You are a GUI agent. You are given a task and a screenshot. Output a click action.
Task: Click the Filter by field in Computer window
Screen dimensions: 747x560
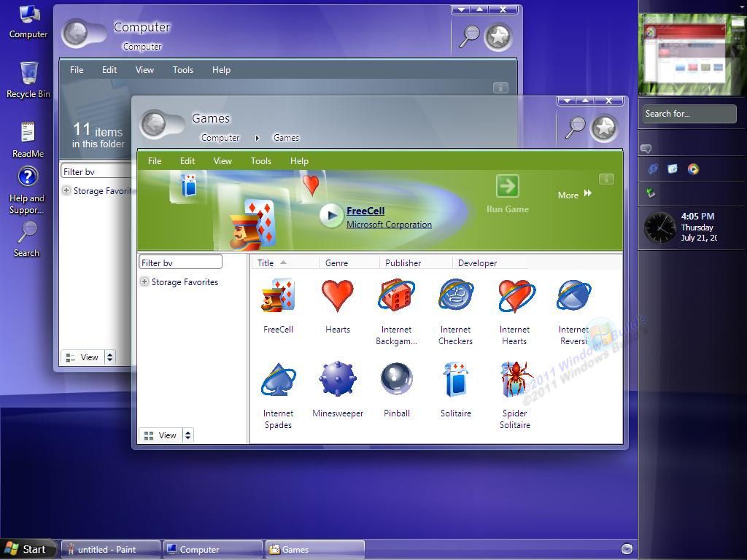tap(96, 171)
